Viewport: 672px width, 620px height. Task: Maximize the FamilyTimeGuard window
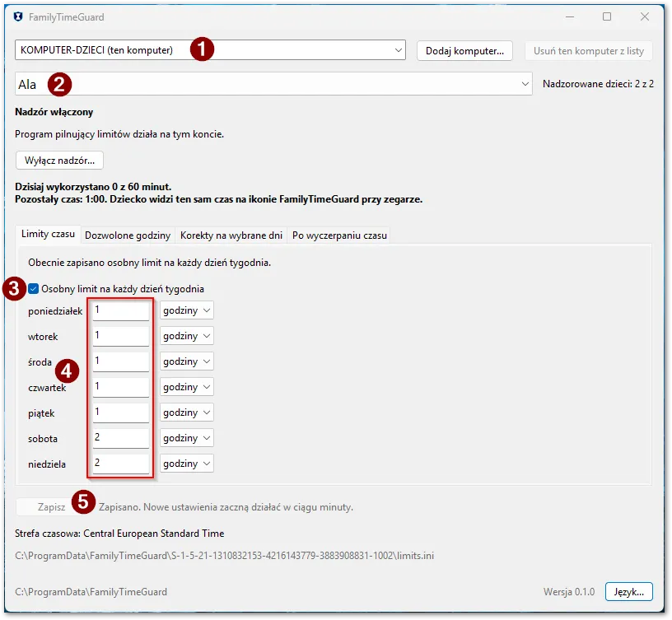pyautogui.click(x=607, y=16)
